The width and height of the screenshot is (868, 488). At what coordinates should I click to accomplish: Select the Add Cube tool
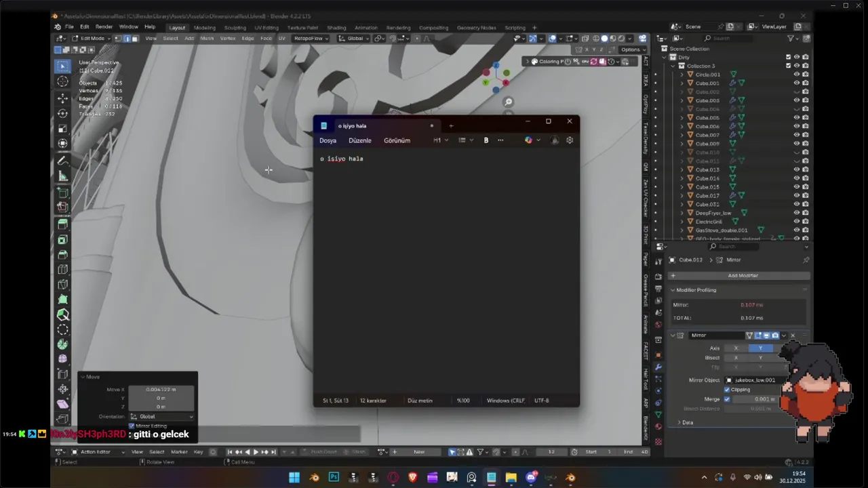pos(62,192)
